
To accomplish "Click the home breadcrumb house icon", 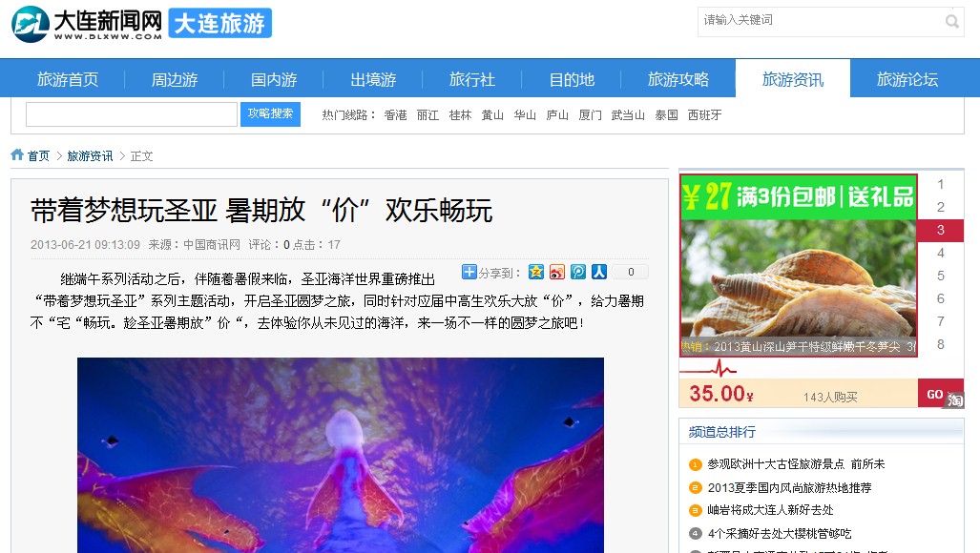I will pyautogui.click(x=17, y=154).
